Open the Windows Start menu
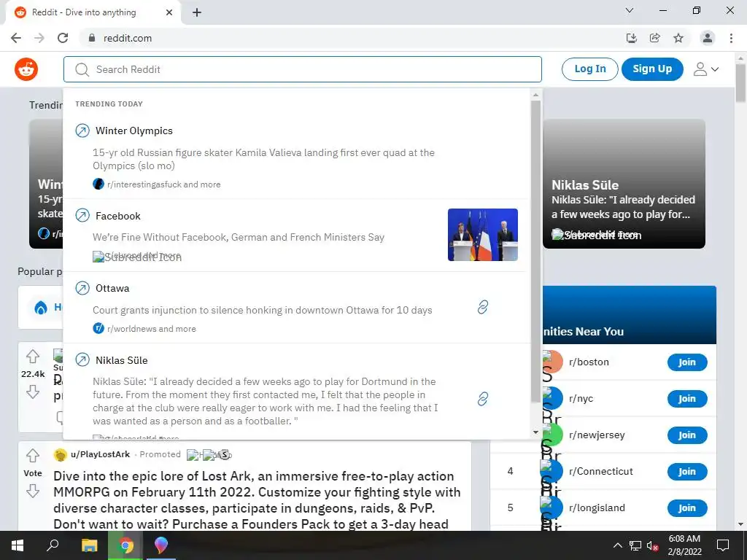Image resolution: width=747 pixels, height=560 pixels. (18, 545)
